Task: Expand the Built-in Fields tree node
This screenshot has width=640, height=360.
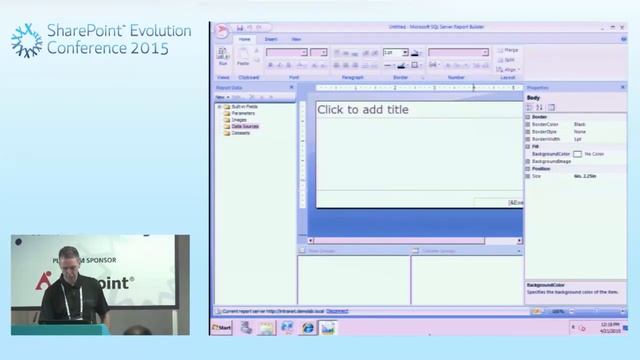Action: 220,107
